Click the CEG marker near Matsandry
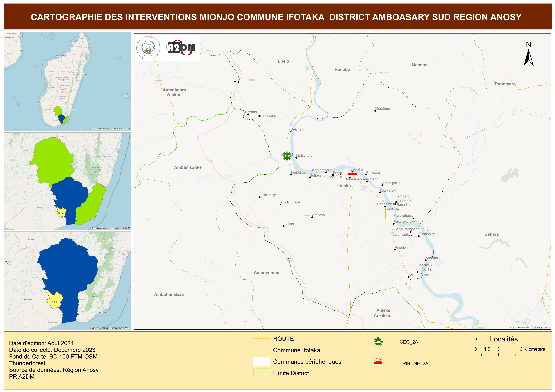The height and width of the screenshot is (392, 555). point(287,156)
